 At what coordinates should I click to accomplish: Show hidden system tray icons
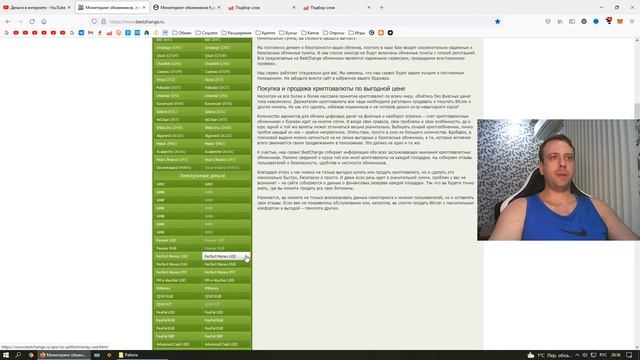(577, 355)
